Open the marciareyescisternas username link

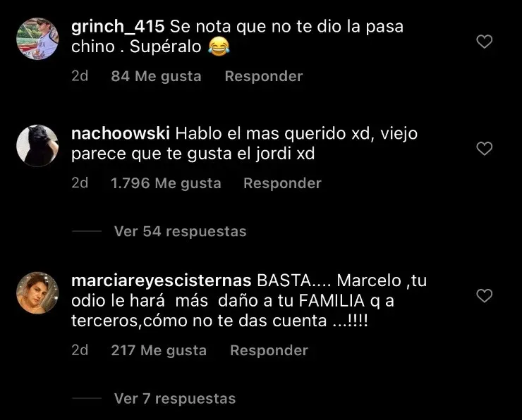pos(162,280)
